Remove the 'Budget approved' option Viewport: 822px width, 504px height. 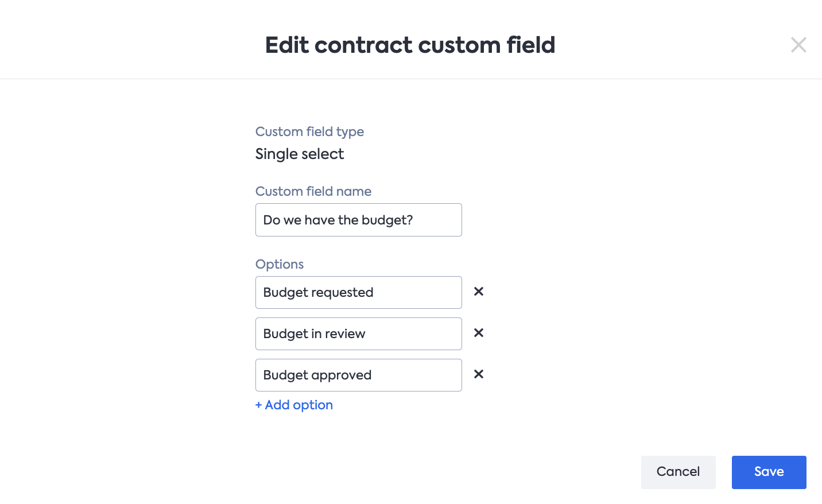tap(479, 374)
